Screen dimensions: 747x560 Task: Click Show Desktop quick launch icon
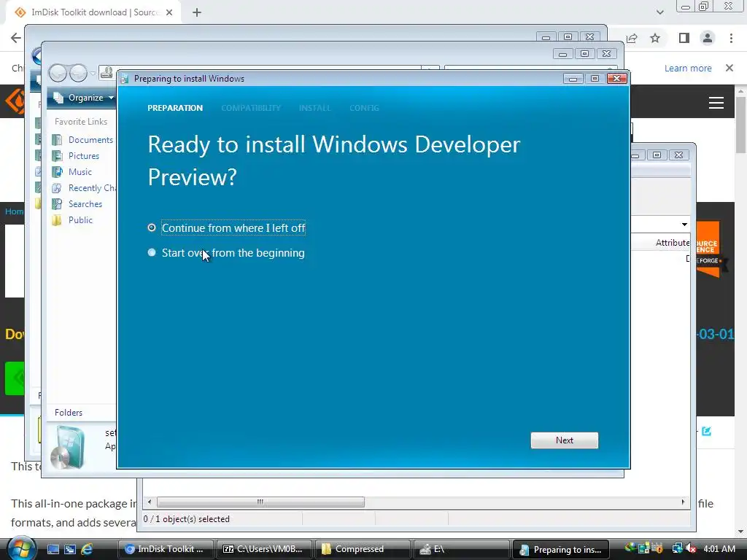coord(53,549)
